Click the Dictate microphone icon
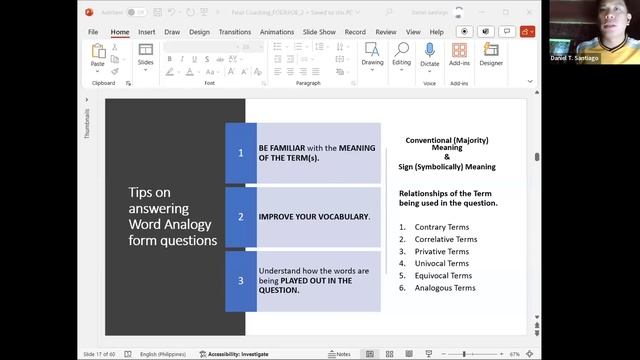Screen dimensions: 640x360 [429, 50]
